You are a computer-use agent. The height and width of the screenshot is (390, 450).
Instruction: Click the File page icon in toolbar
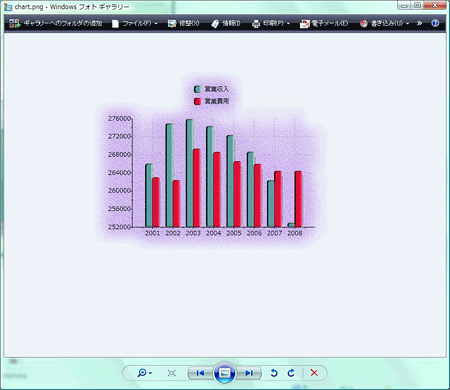(x=115, y=24)
